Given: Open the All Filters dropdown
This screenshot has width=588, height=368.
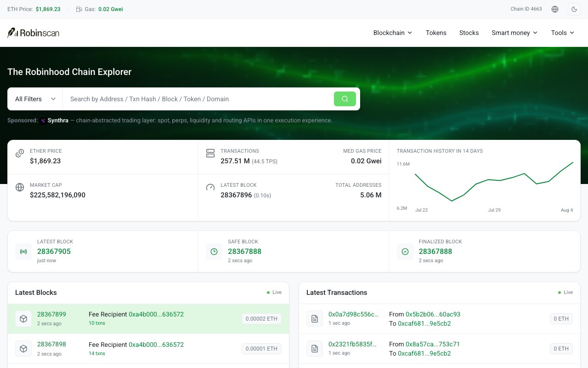Looking at the screenshot, I should (35, 99).
